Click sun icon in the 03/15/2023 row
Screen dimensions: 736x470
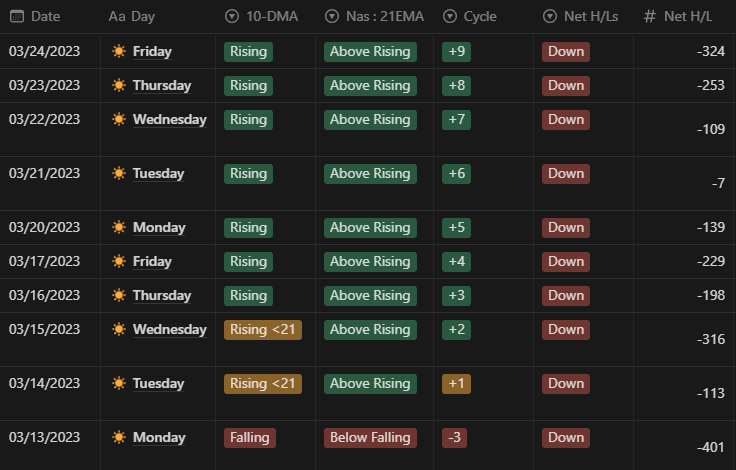[x=119, y=329]
